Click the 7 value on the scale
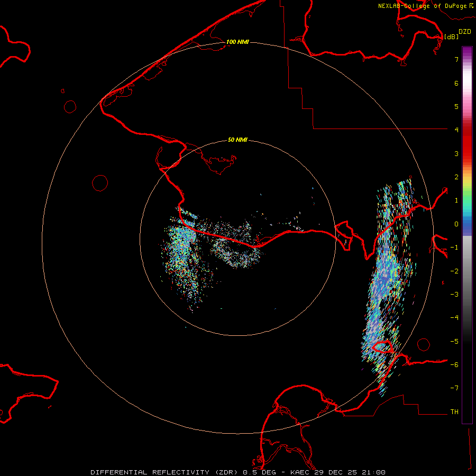476x476 pixels. 456,59
